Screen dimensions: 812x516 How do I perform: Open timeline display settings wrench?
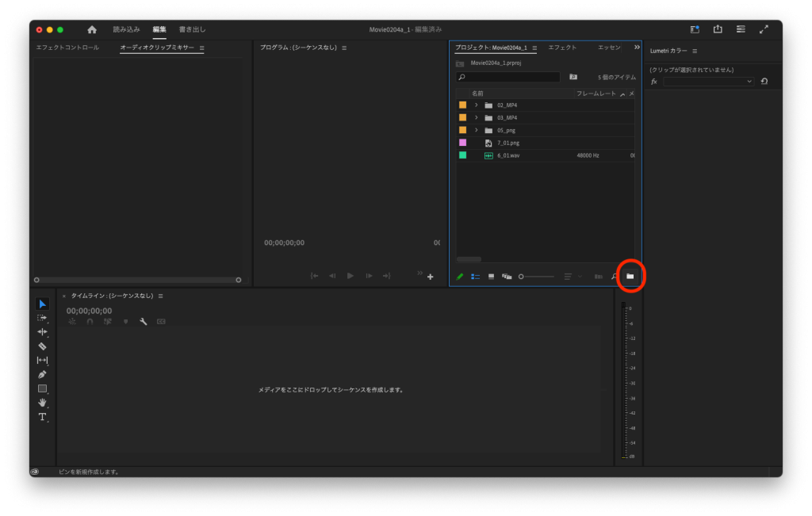pos(144,322)
